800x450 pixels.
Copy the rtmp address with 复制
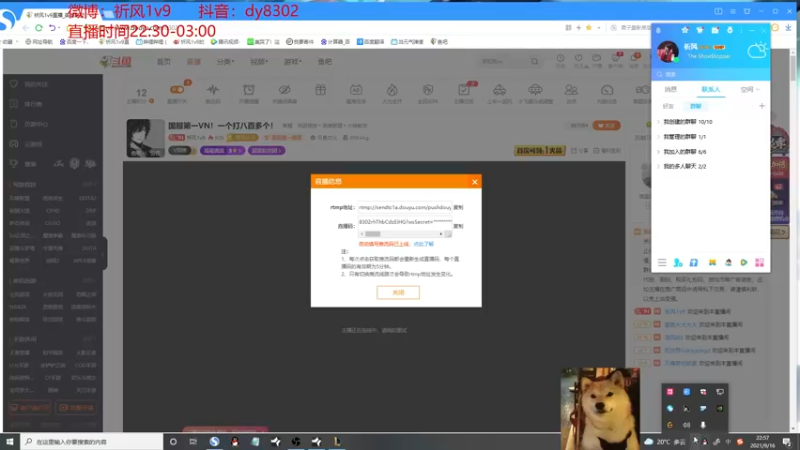[458, 207]
